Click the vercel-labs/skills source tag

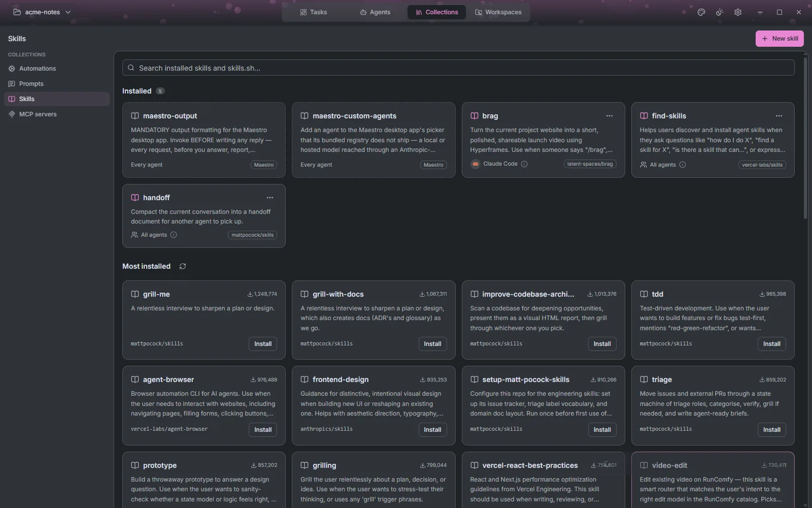762,165
